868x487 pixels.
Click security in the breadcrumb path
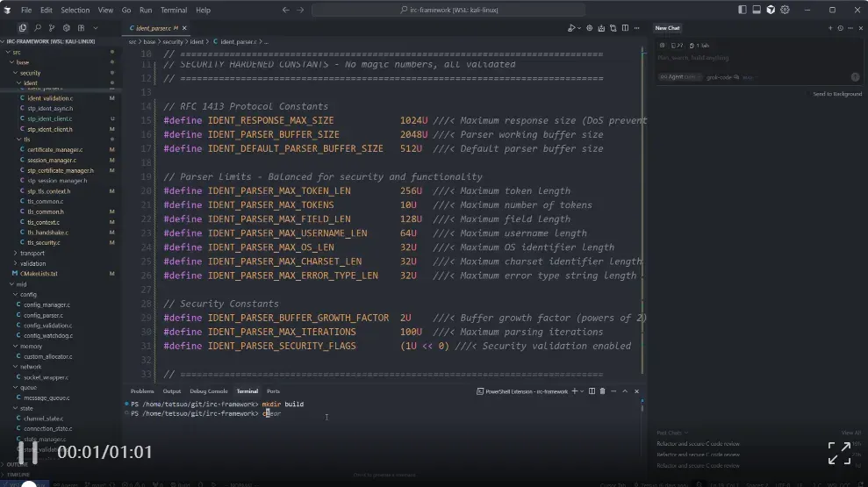point(173,42)
